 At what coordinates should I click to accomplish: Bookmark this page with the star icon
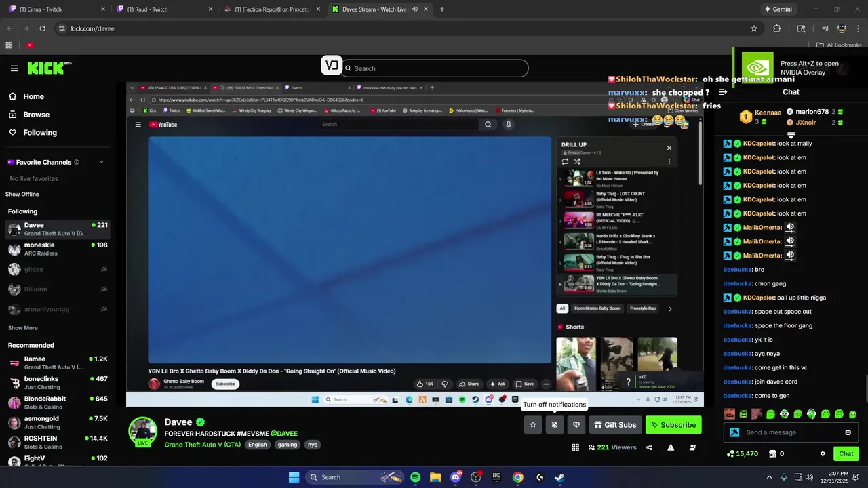click(x=753, y=28)
